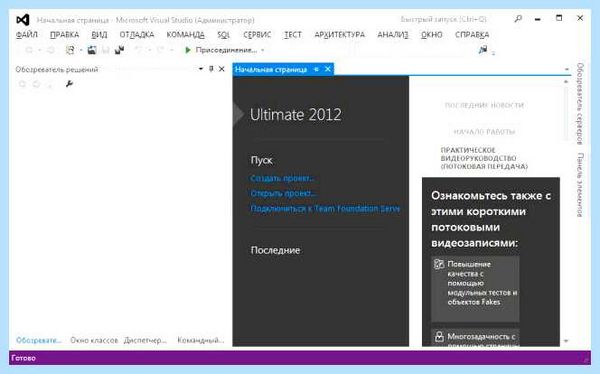Image resolution: width=600 pixels, height=374 pixels.
Task: Click the Готово status bar text
Action: (x=24, y=358)
